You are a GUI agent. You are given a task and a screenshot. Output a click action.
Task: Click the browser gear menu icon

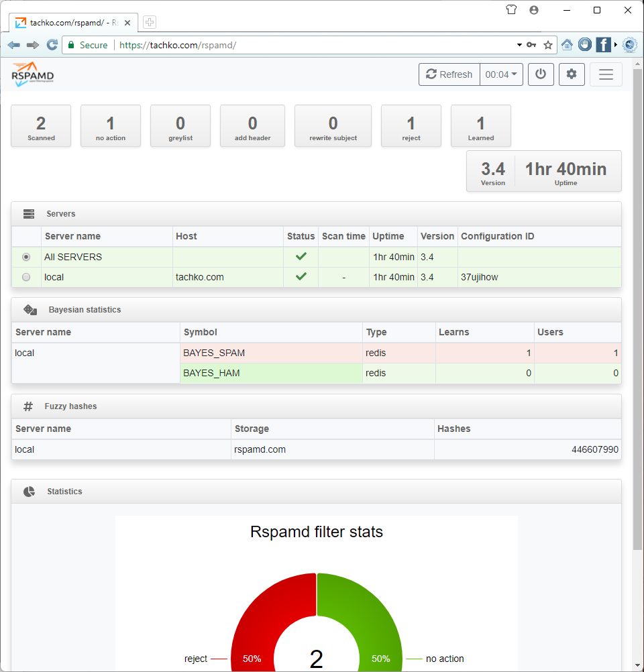point(630,44)
